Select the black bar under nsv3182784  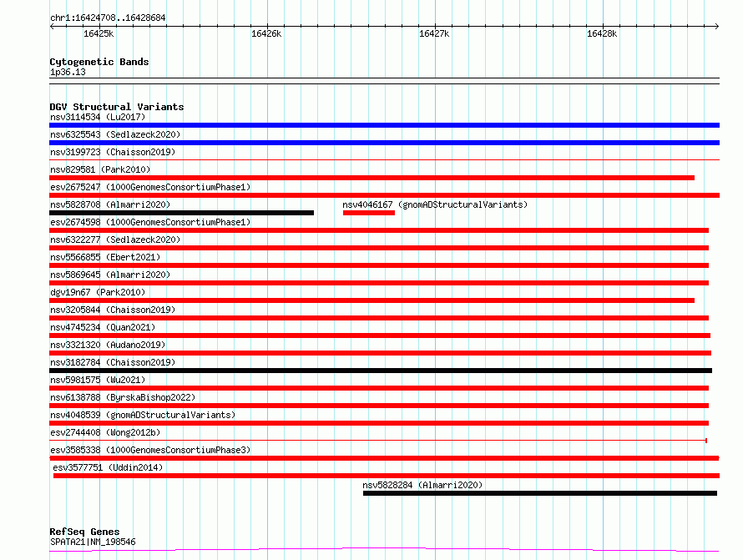tap(381, 371)
